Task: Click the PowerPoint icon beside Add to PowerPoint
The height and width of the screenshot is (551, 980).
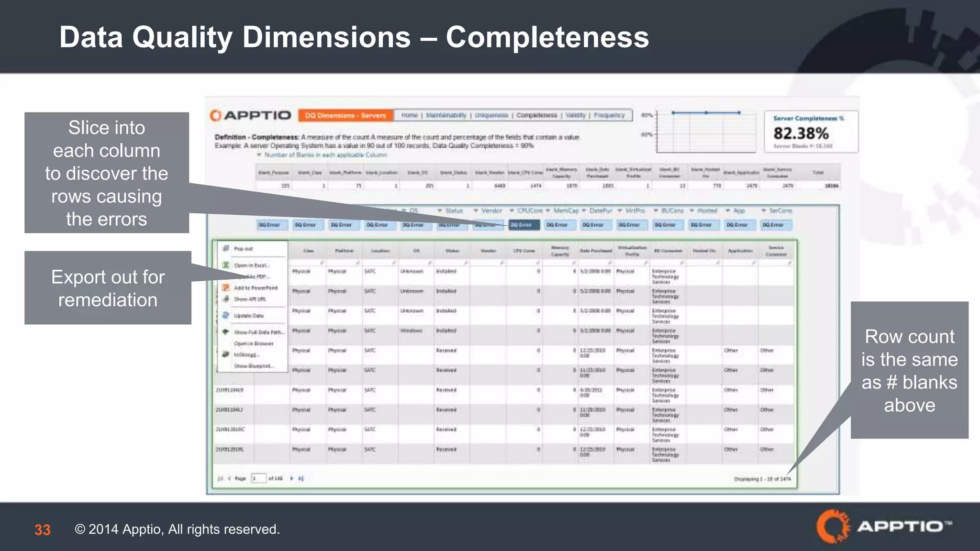Action: coord(226,287)
